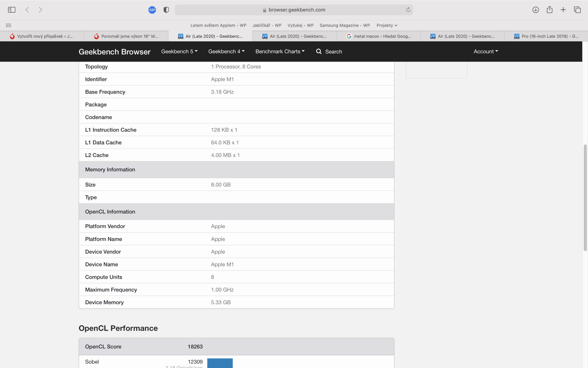Screen dimensions: 588x368
Task: Open Letem světem Applem - WP bookmark
Action: [x=218, y=25]
